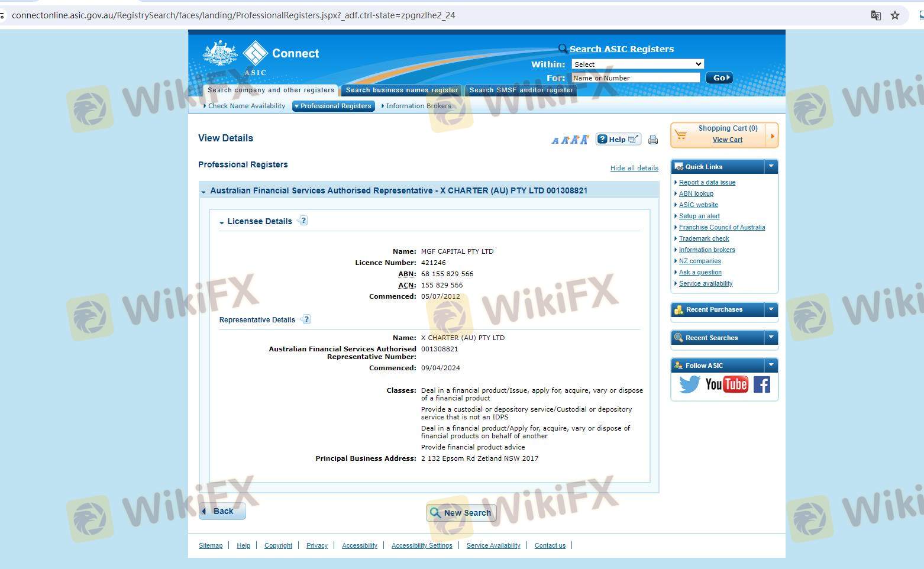Open Setup an alert quick link
The width and height of the screenshot is (924, 569).
point(699,216)
